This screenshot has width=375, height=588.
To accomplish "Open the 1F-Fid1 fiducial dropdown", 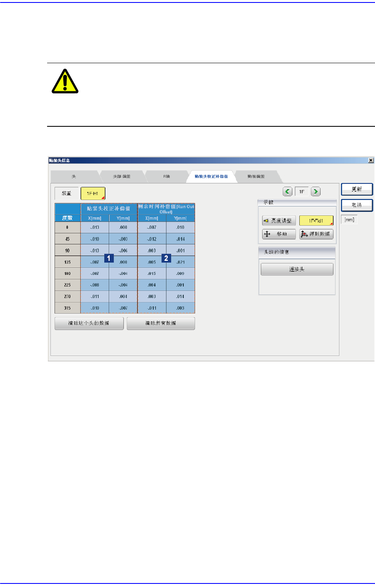I will (x=316, y=220).
